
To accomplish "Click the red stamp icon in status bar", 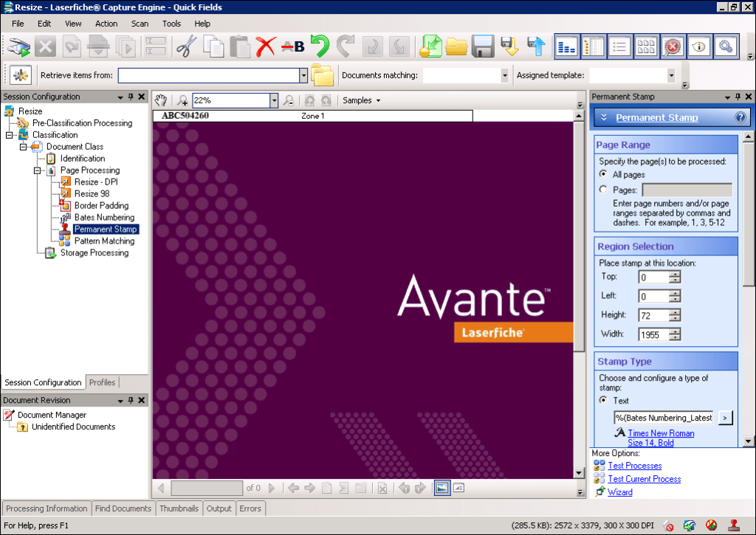I will tap(735, 525).
